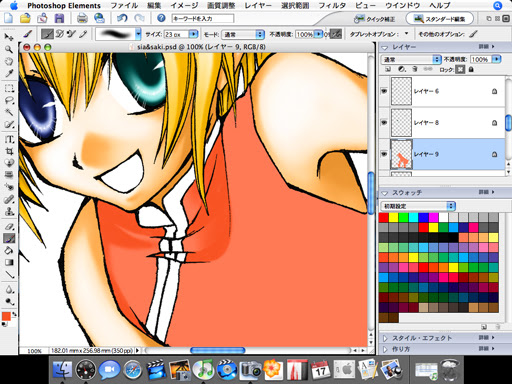The width and height of the screenshot is (512, 384).
Task: Open brush opacity slider dropdown in options bar
Action: (319, 34)
